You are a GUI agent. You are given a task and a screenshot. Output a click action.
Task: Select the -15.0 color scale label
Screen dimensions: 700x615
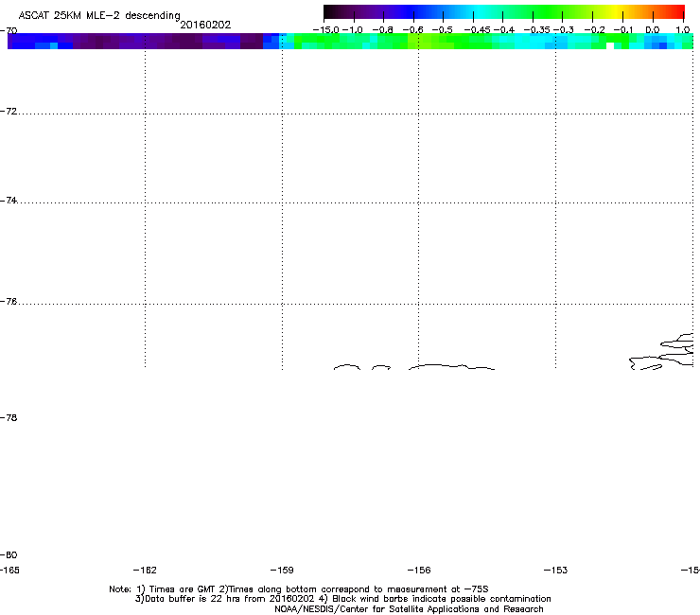click(x=326, y=30)
